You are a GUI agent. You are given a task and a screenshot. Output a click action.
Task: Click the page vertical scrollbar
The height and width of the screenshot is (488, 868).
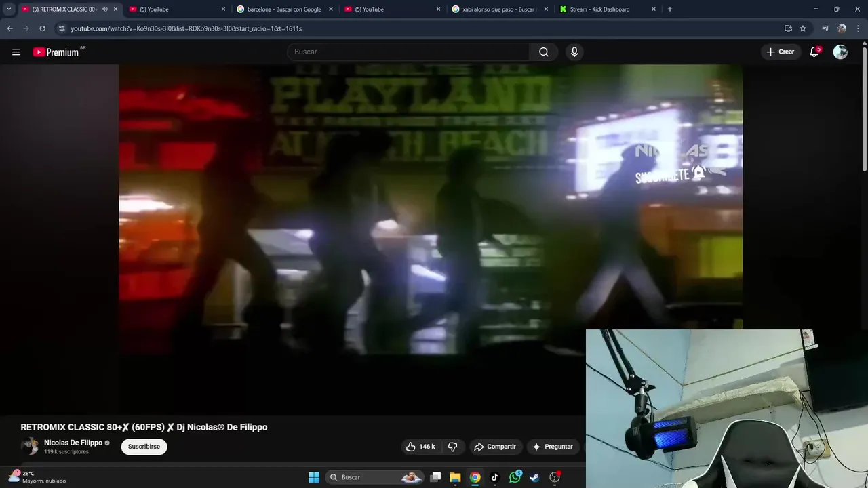pyautogui.click(x=864, y=108)
